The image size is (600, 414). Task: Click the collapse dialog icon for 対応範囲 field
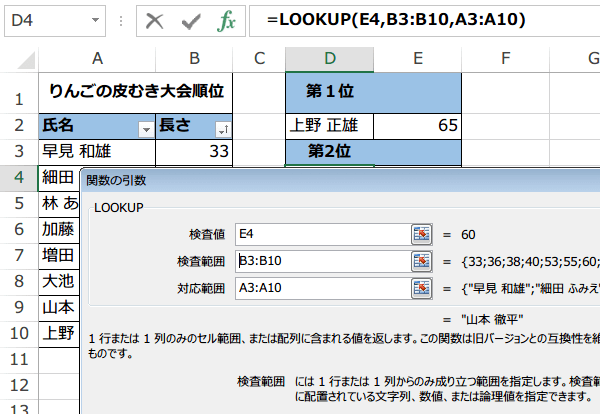421,288
